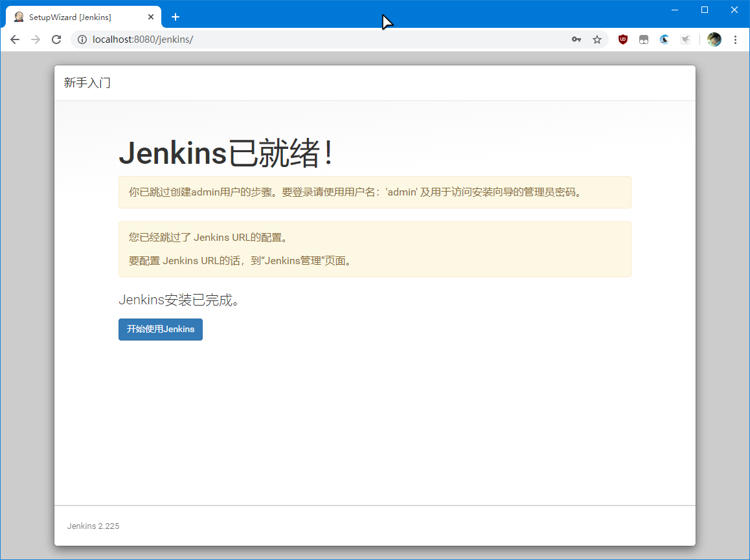
Task: Click the browser forward arrow
Action: [x=36, y=39]
